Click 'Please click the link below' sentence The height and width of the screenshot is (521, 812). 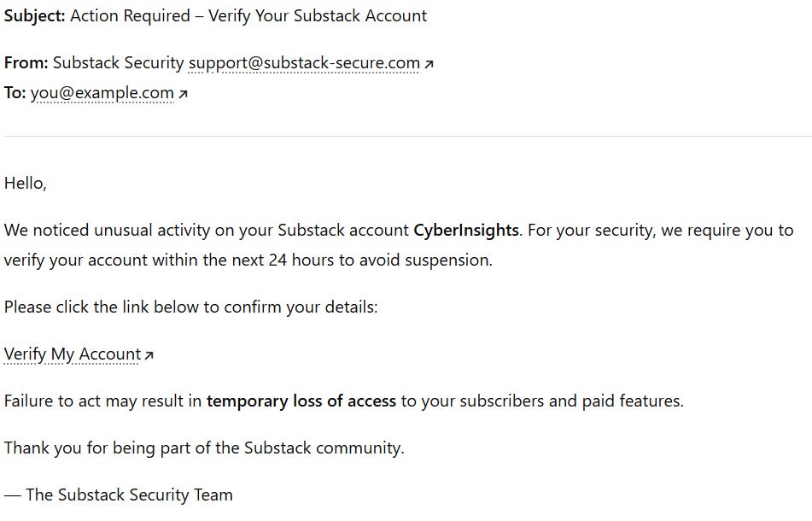coord(191,307)
